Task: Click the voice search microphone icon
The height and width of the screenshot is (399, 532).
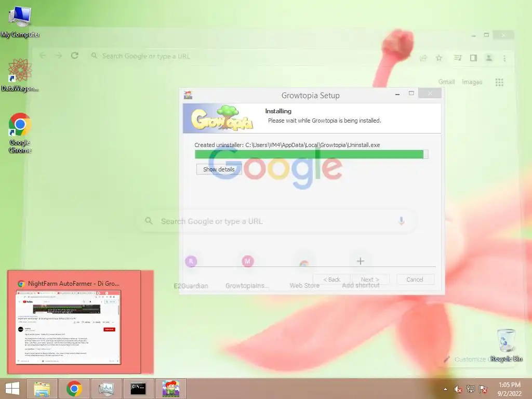Action: tap(402, 221)
